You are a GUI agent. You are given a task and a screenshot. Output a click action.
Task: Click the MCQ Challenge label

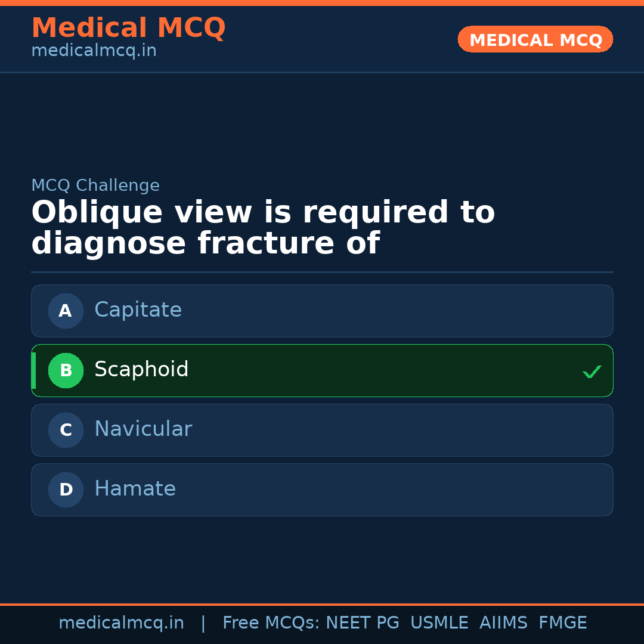click(95, 185)
